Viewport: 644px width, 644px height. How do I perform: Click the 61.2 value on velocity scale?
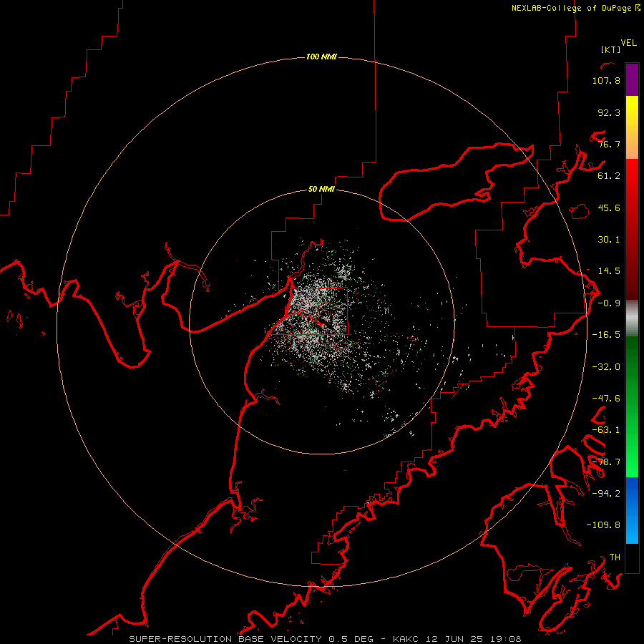point(609,176)
